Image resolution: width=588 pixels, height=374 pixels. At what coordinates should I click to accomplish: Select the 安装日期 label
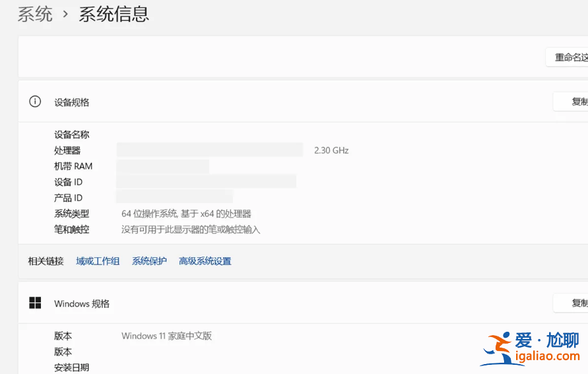[x=72, y=367]
